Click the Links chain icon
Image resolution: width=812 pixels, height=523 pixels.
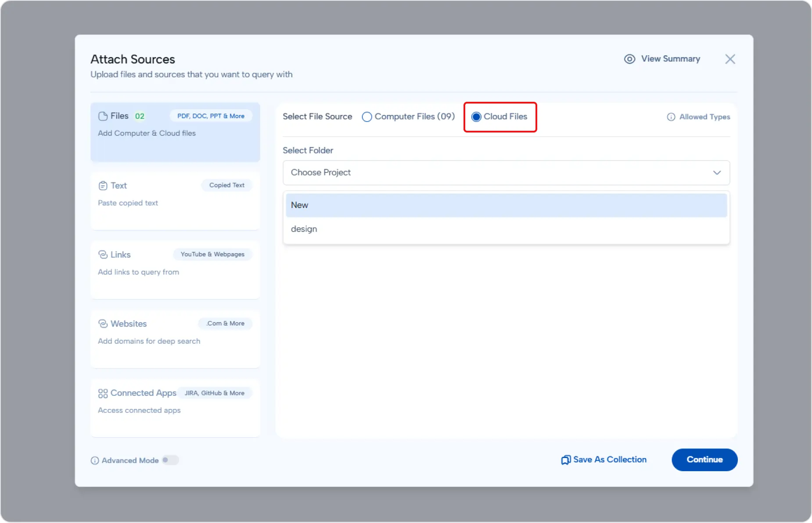click(x=103, y=254)
